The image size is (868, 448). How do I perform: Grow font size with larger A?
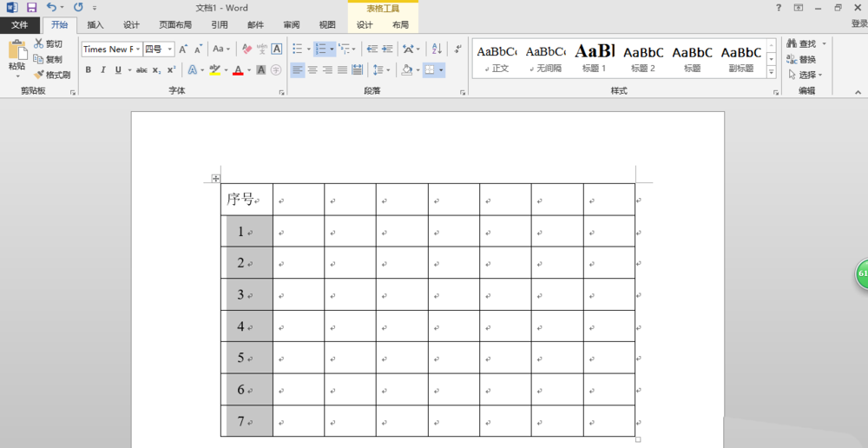[x=183, y=49]
